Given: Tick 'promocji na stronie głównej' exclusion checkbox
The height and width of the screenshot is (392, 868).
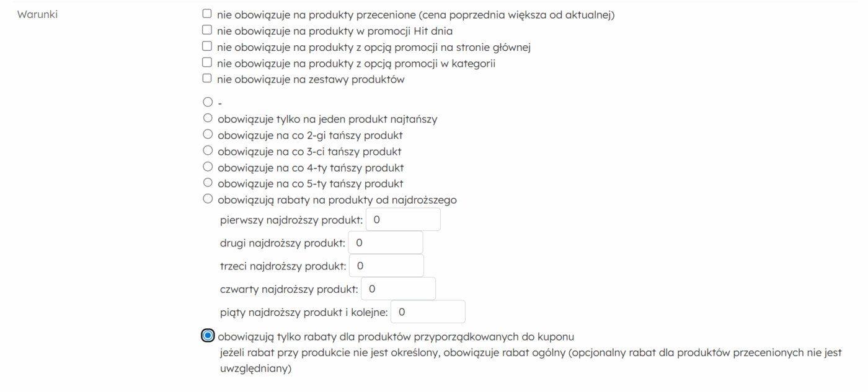Looking at the screenshot, I should click(207, 46).
